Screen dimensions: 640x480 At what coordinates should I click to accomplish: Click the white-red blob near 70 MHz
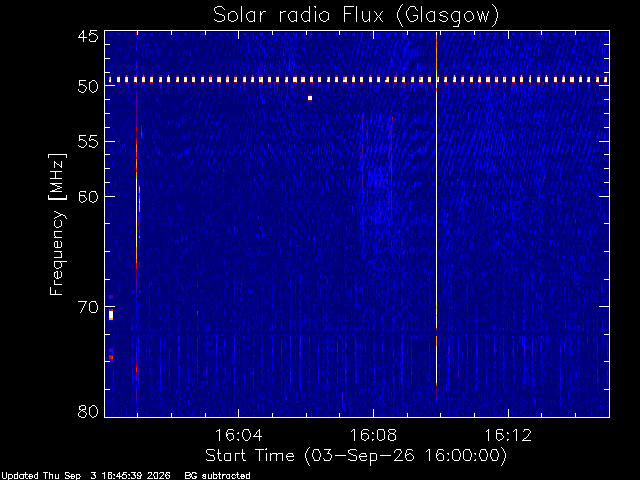tap(111, 315)
